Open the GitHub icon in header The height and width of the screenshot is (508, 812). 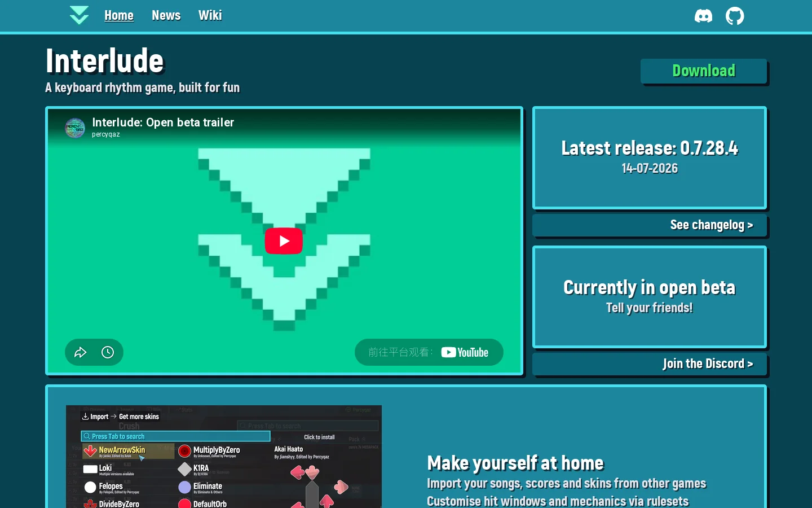[735, 16]
